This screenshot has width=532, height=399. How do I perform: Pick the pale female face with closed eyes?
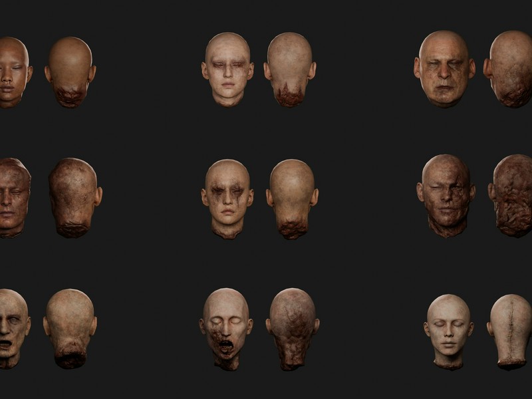(448, 332)
